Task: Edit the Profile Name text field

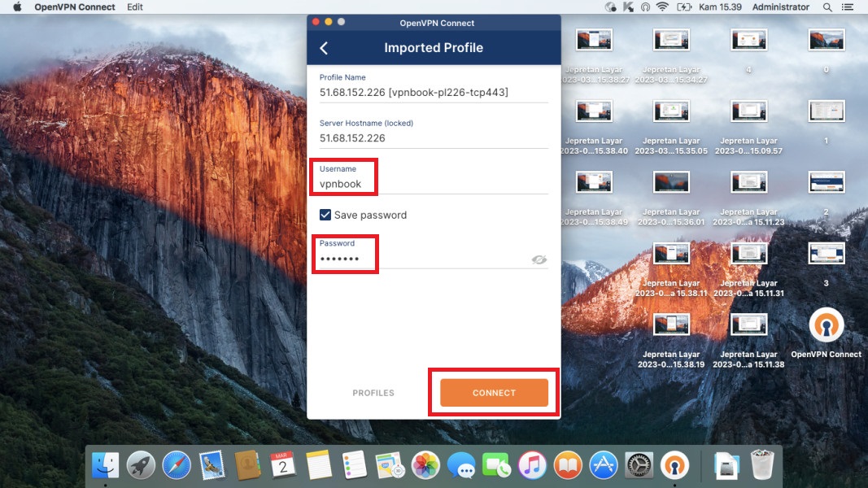Action: coord(433,93)
